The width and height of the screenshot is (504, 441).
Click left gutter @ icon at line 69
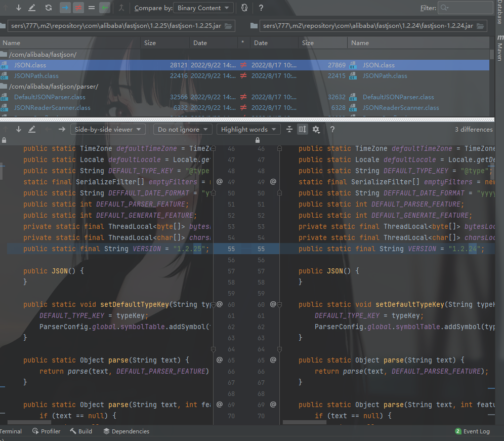220,405
